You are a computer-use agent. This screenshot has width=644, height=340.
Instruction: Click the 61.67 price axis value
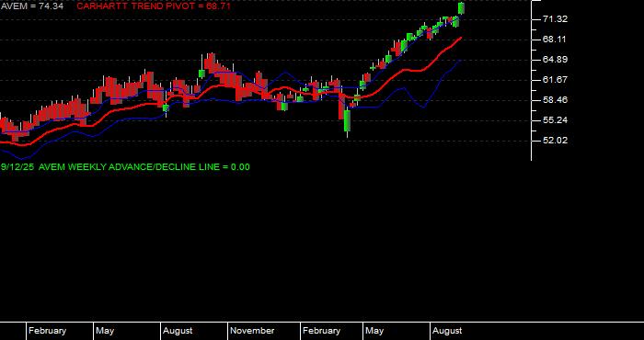[x=555, y=80]
